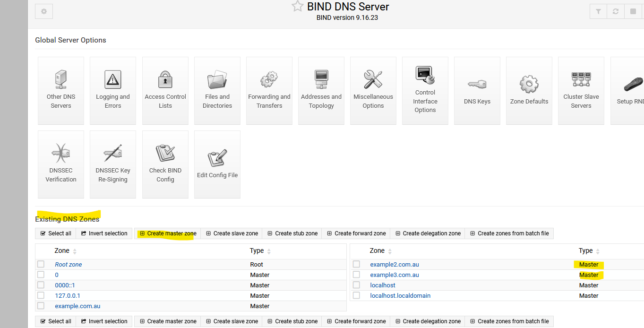Tick the localhost.localdomain checkbox

pyautogui.click(x=356, y=295)
